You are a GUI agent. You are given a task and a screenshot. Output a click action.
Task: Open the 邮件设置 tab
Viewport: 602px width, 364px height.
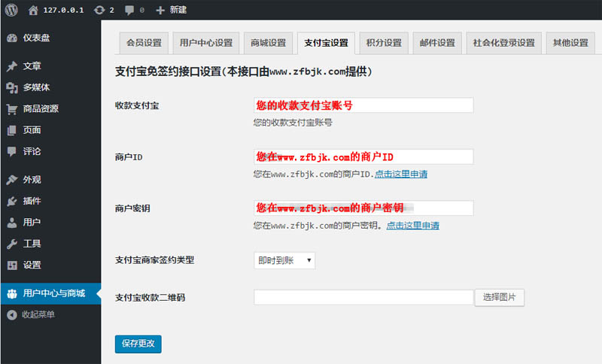pos(437,43)
